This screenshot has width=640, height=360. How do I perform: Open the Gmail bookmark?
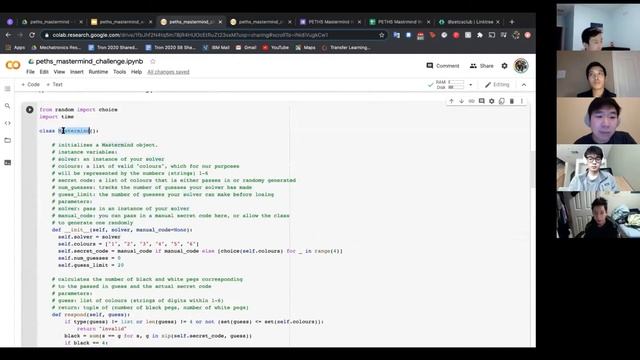(x=246, y=48)
